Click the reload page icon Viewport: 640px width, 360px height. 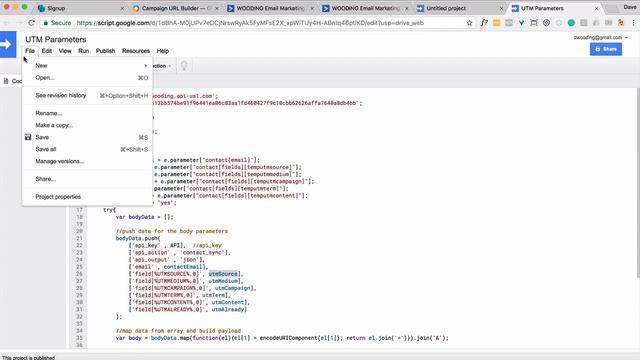[x=31, y=23]
